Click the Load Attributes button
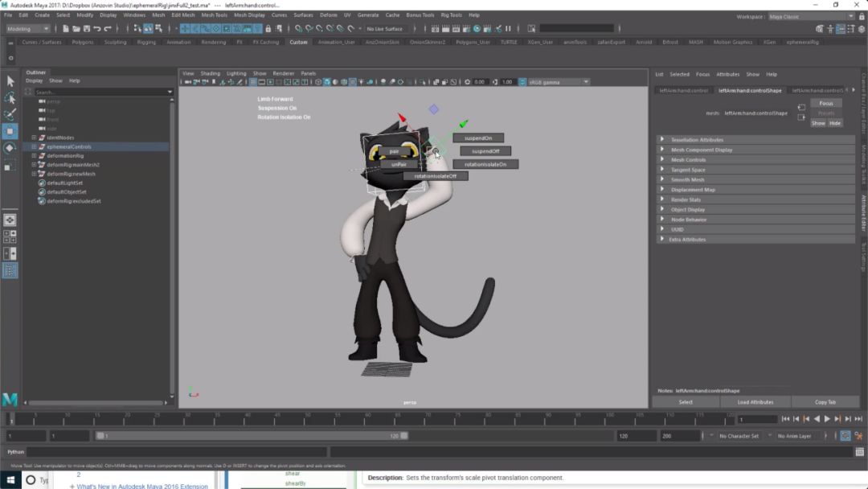Image resolution: width=868 pixels, height=489 pixels. [755, 402]
